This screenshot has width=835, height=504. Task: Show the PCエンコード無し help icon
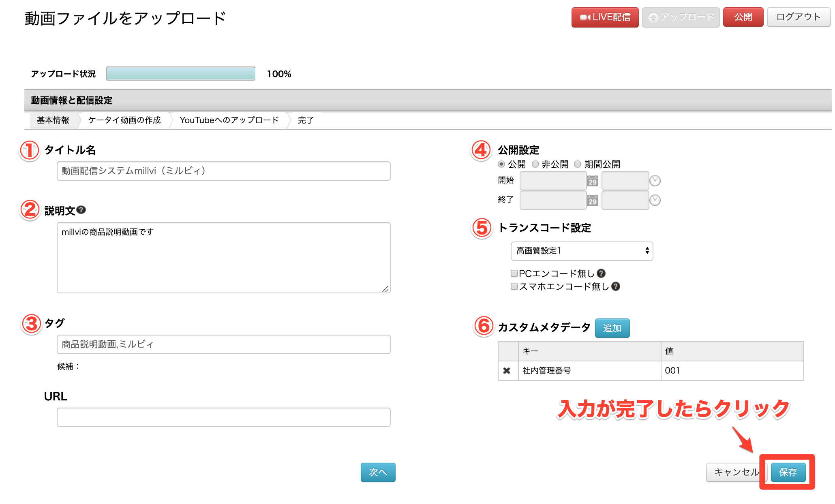tap(602, 273)
